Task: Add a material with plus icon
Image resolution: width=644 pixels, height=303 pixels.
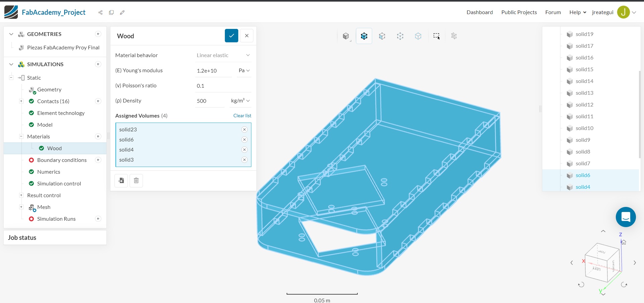Action: 98,136
